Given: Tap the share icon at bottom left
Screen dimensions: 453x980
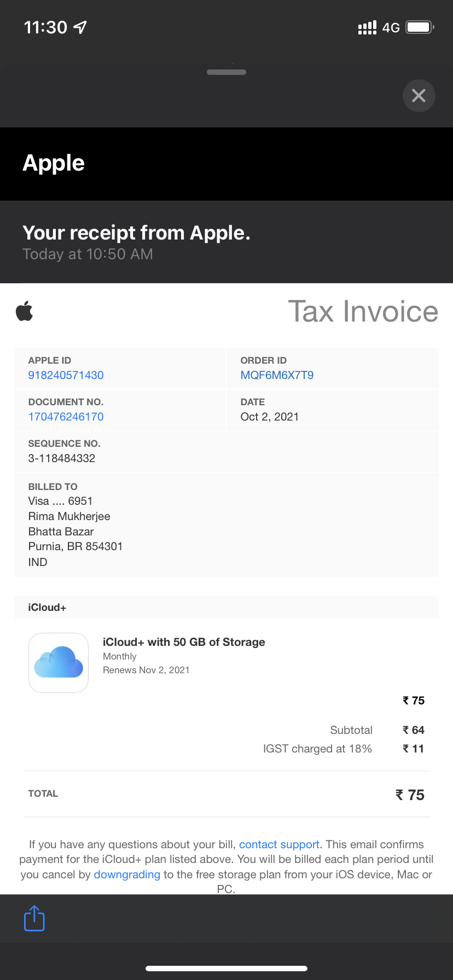Looking at the screenshot, I should click(34, 918).
